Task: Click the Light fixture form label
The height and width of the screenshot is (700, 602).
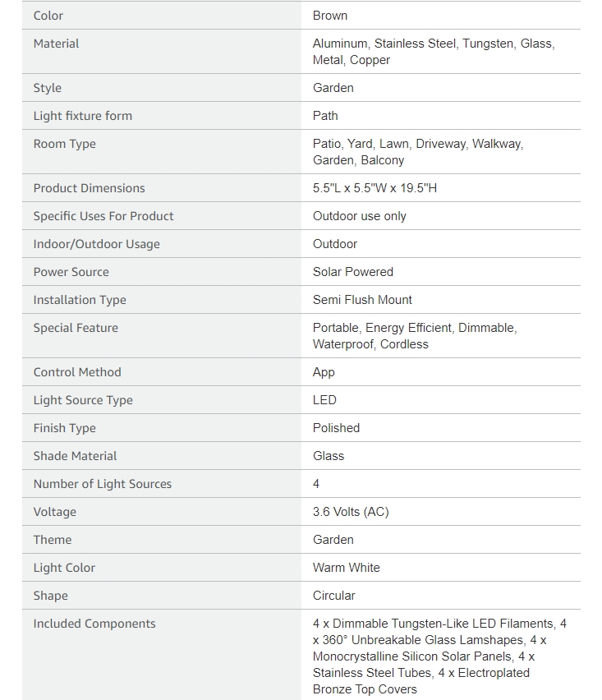Action: point(83,116)
